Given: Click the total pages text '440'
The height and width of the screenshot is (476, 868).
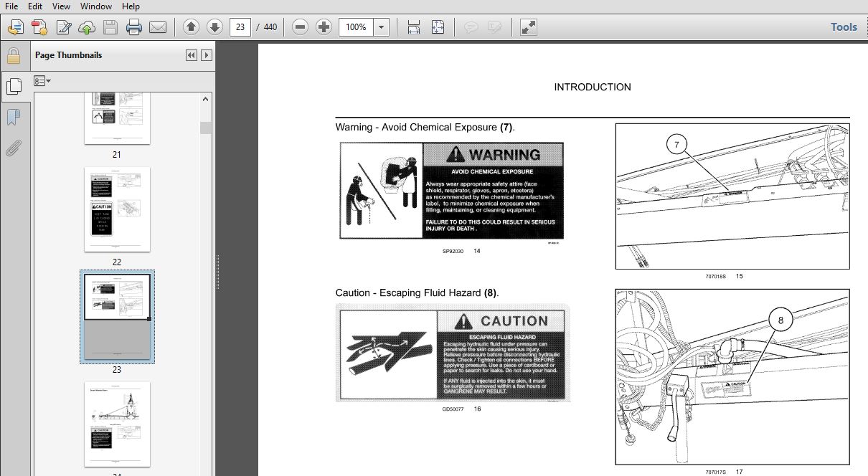Looking at the screenshot, I should click(270, 27).
